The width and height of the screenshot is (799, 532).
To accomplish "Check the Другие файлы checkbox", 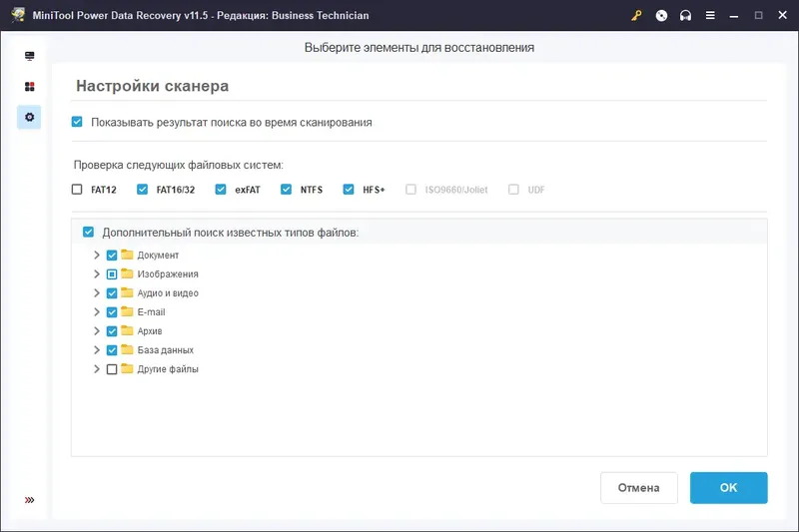I will tap(112, 369).
